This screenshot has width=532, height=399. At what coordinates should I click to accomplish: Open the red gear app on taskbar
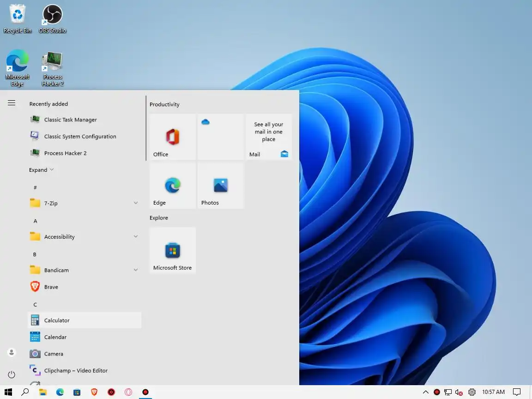(111, 392)
